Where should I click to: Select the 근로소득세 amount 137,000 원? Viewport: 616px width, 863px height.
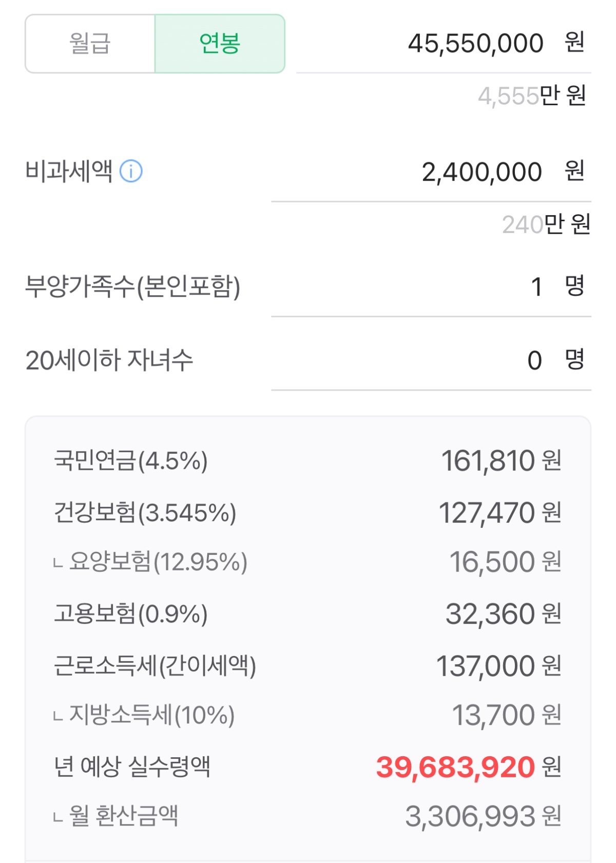tap(498, 666)
